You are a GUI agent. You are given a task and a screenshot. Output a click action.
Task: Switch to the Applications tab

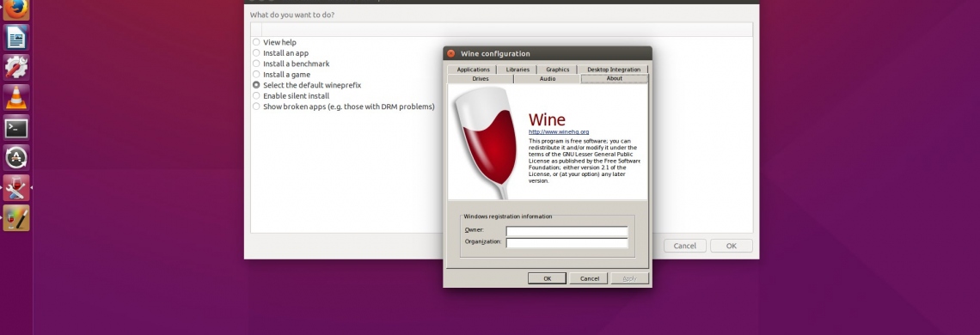(473, 70)
